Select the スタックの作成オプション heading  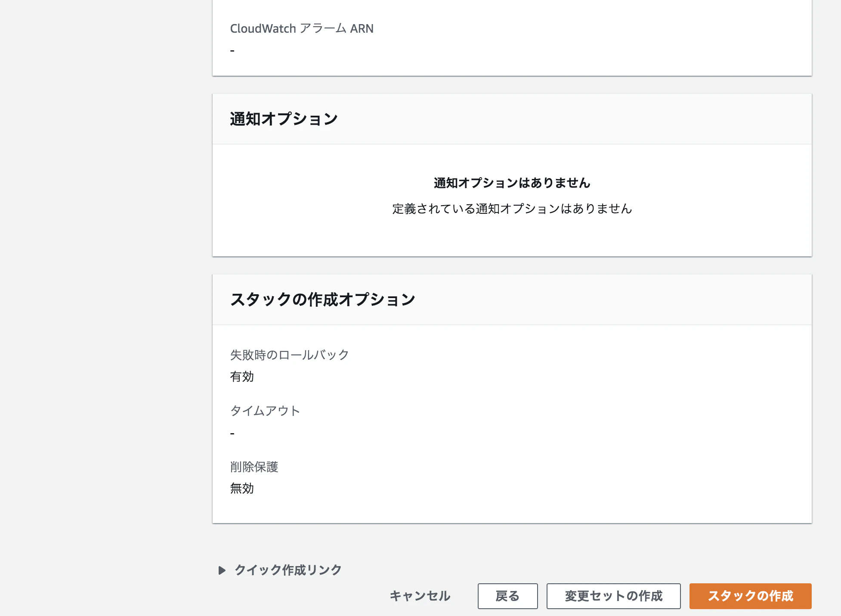coord(322,299)
